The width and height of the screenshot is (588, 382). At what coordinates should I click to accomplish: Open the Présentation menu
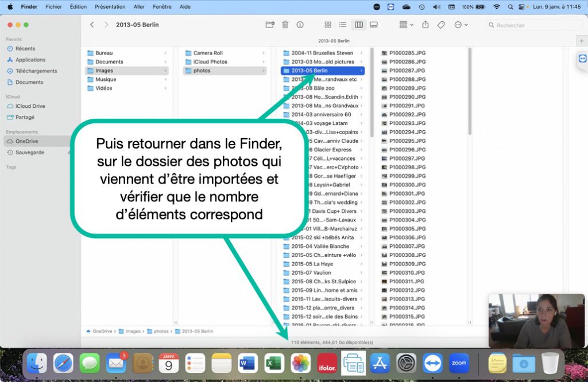click(110, 7)
